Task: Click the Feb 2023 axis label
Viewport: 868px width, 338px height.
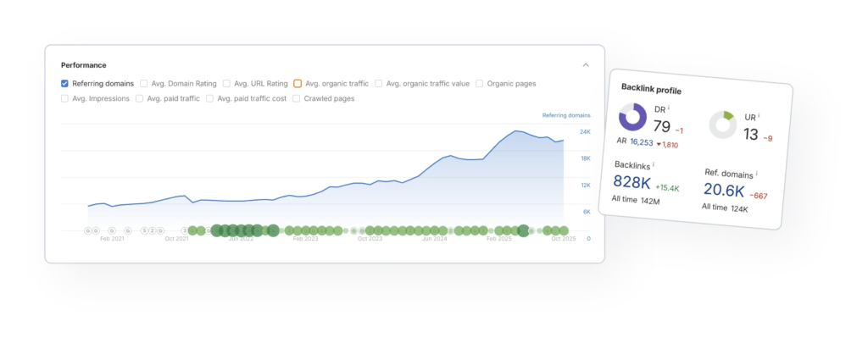Action: point(305,239)
